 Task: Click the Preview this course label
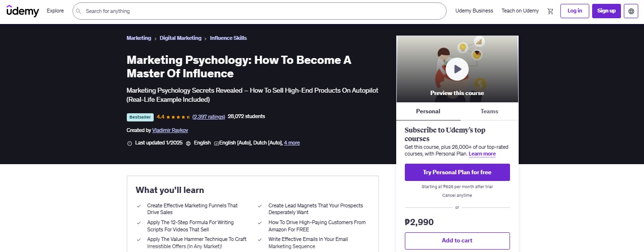point(457,93)
